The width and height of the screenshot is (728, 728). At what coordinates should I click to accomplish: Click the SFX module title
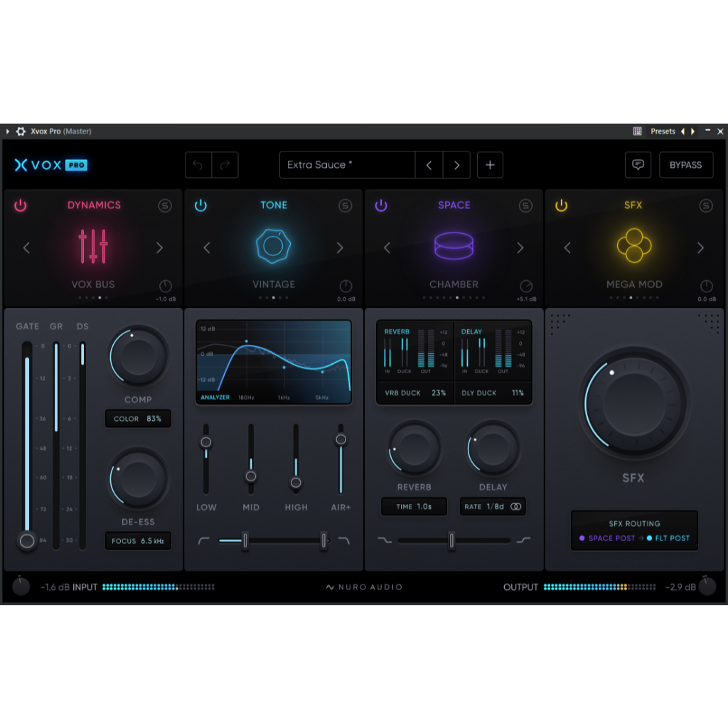(x=633, y=205)
